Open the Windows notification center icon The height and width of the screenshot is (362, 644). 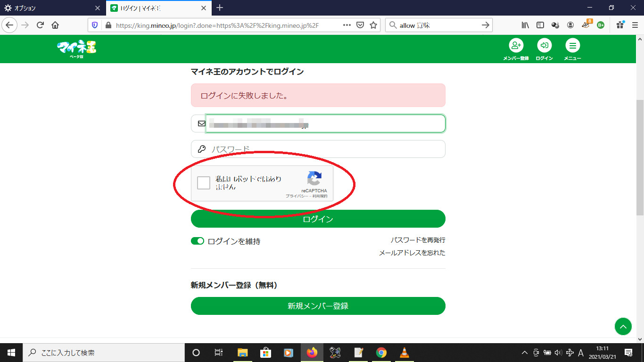pos(628,353)
